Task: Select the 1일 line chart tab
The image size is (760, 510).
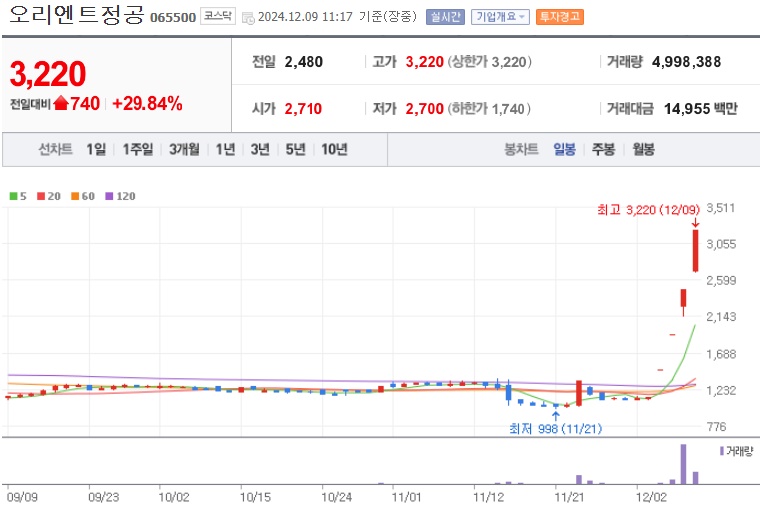Action: click(x=96, y=149)
